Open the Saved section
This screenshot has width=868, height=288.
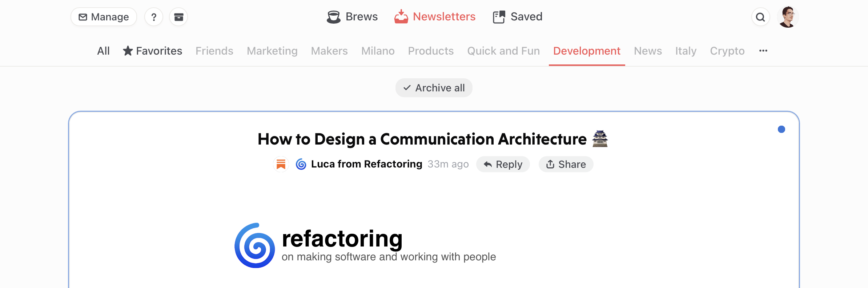click(x=518, y=17)
